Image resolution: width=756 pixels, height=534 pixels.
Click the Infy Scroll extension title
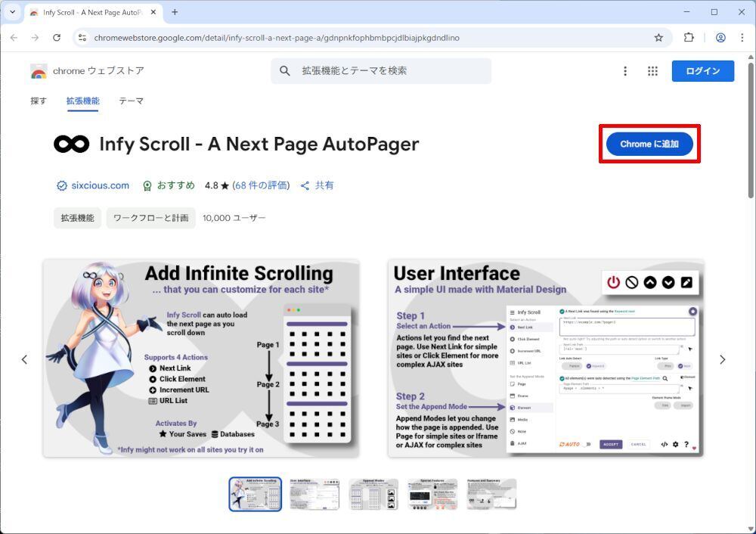(259, 144)
